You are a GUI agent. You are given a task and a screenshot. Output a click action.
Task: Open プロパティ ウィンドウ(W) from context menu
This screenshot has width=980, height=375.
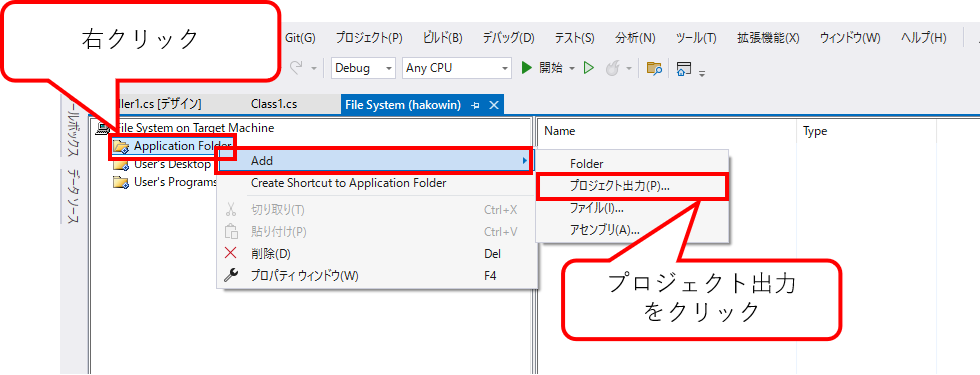[377, 276]
